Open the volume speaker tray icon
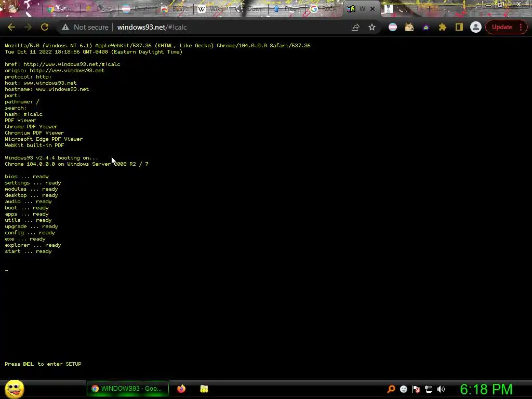Screen dimensions: 532x399 [441, 389]
